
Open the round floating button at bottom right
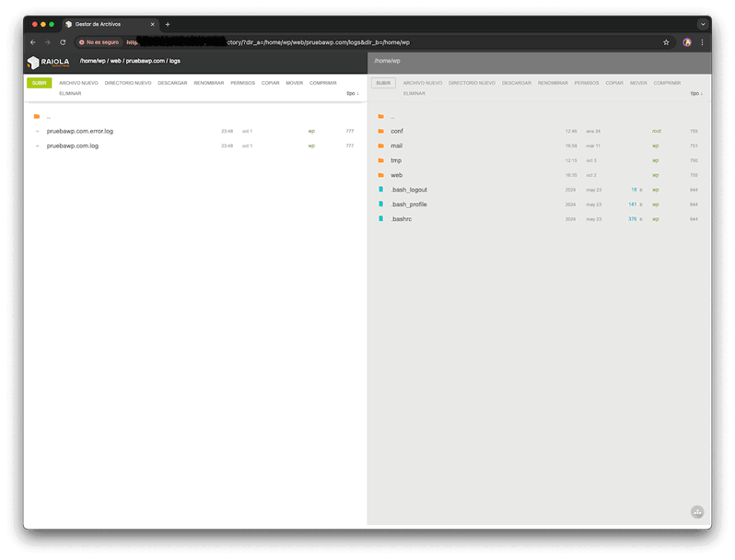point(696,512)
